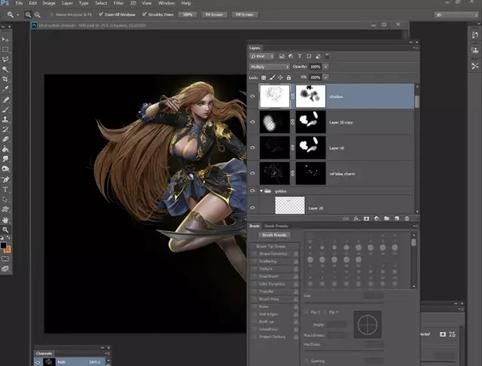The height and width of the screenshot is (366, 482).
Task: Select the Rectangular Marquee tool
Action: coord(5,49)
